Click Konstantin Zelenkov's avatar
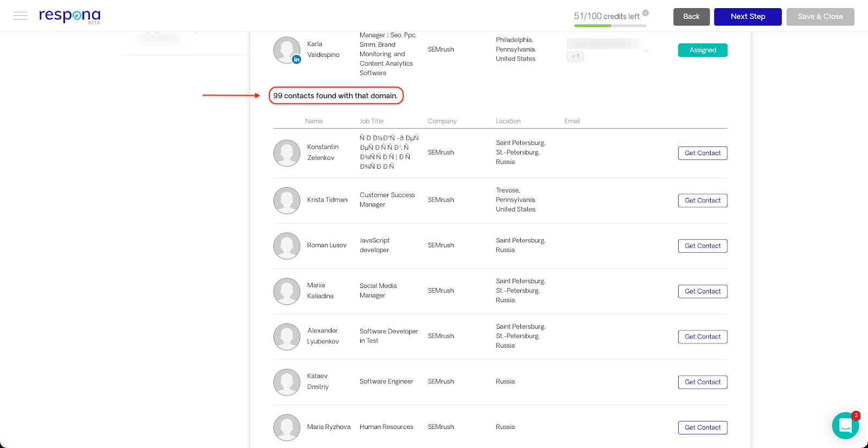The image size is (868, 448). click(x=287, y=153)
